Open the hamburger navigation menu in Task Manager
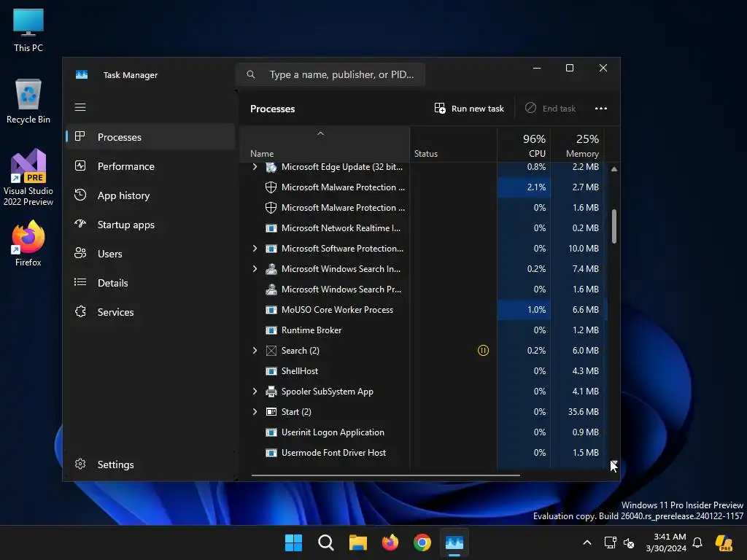 80,107
